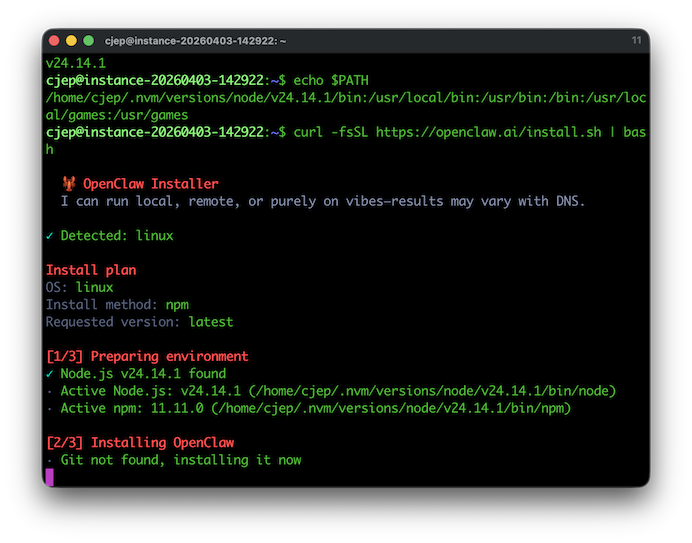The width and height of the screenshot is (692, 543).
Task: Click the [1/3] Preparing environment heading
Action: click(147, 357)
